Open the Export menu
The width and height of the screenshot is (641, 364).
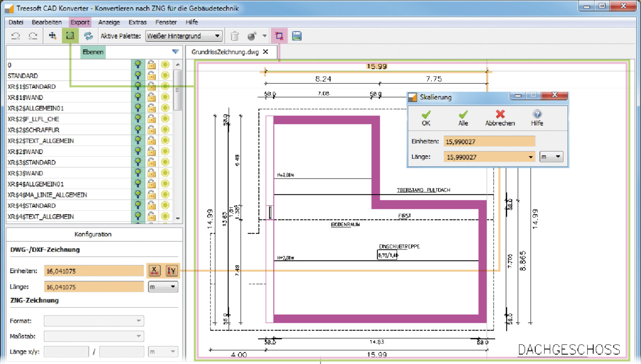pyautogui.click(x=80, y=22)
